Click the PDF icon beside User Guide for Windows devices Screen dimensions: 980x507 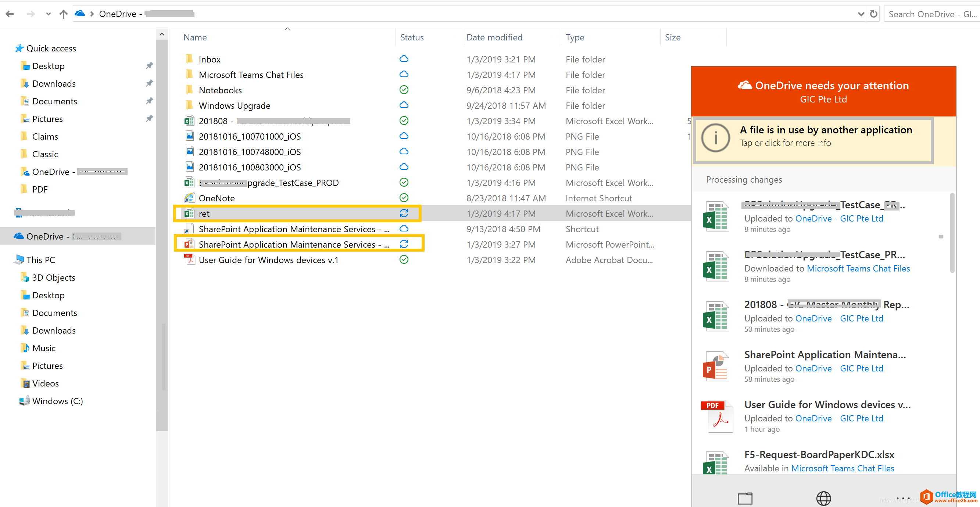click(189, 260)
